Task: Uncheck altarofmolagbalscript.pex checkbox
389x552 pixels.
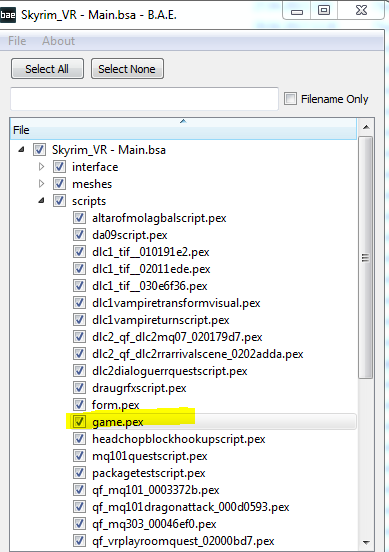Action: click(x=79, y=218)
